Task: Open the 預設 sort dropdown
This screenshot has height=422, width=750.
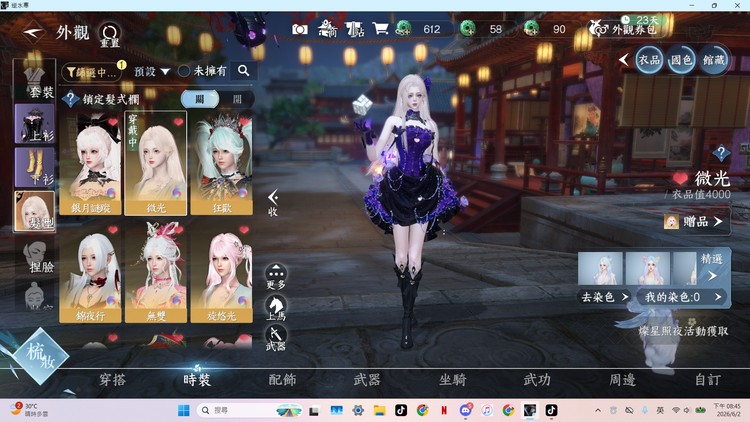Action: [x=152, y=71]
